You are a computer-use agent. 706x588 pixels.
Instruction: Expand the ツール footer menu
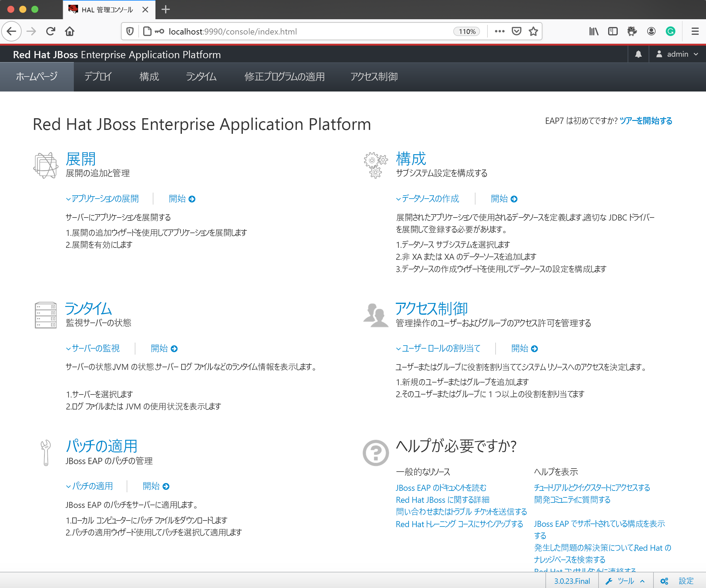(625, 581)
